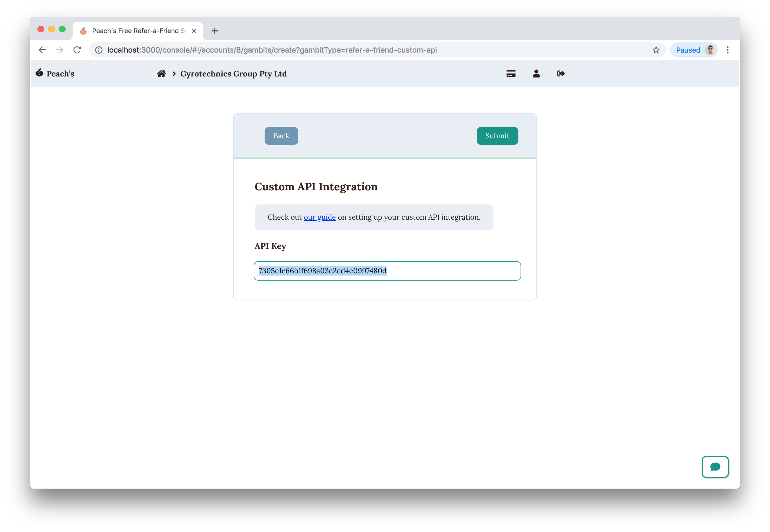Open the Chrome three-dot menu
This screenshot has width=770, height=532.
[x=727, y=50]
